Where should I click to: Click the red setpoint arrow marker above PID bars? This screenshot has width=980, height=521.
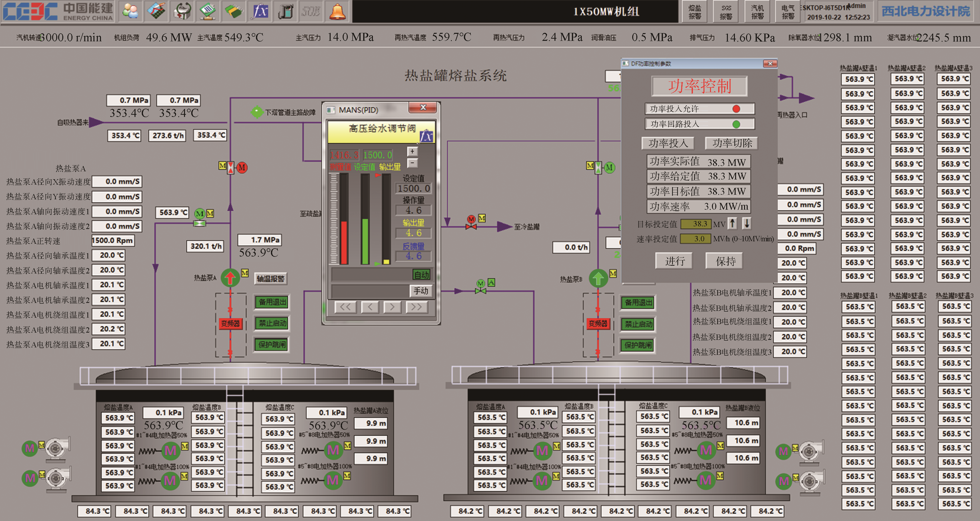click(377, 175)
